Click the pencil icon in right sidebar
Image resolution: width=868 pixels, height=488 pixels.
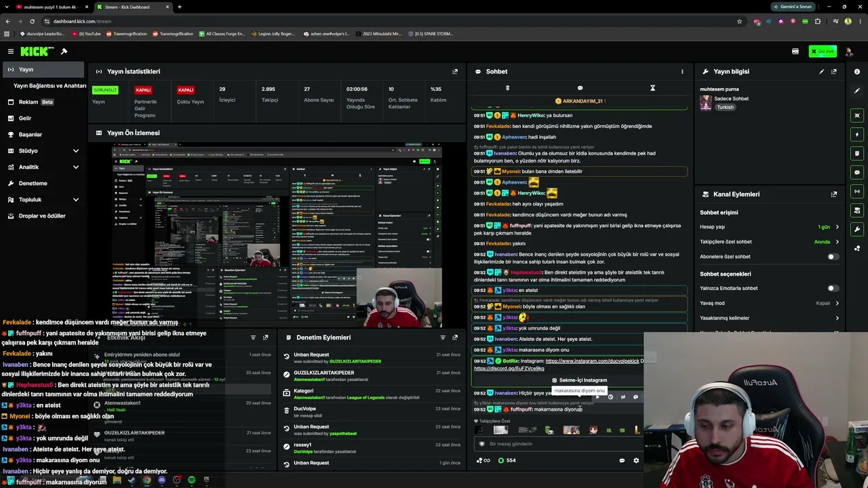point(857,91)
